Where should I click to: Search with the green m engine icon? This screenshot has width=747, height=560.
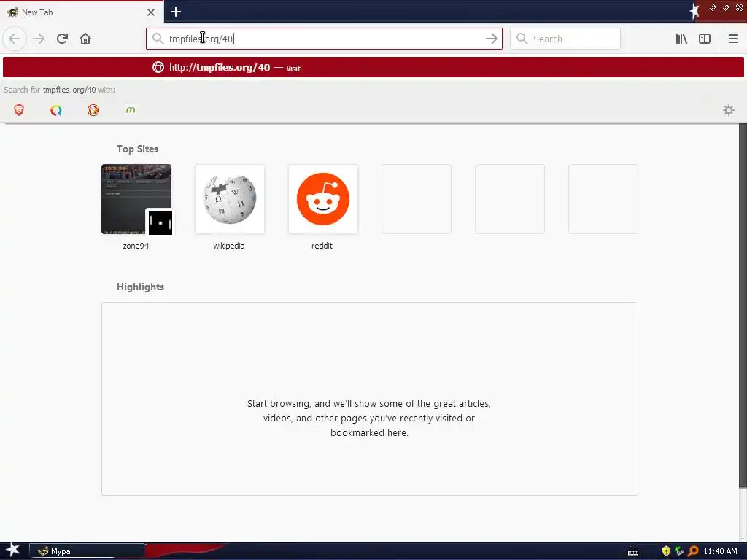tap(131, 110)
